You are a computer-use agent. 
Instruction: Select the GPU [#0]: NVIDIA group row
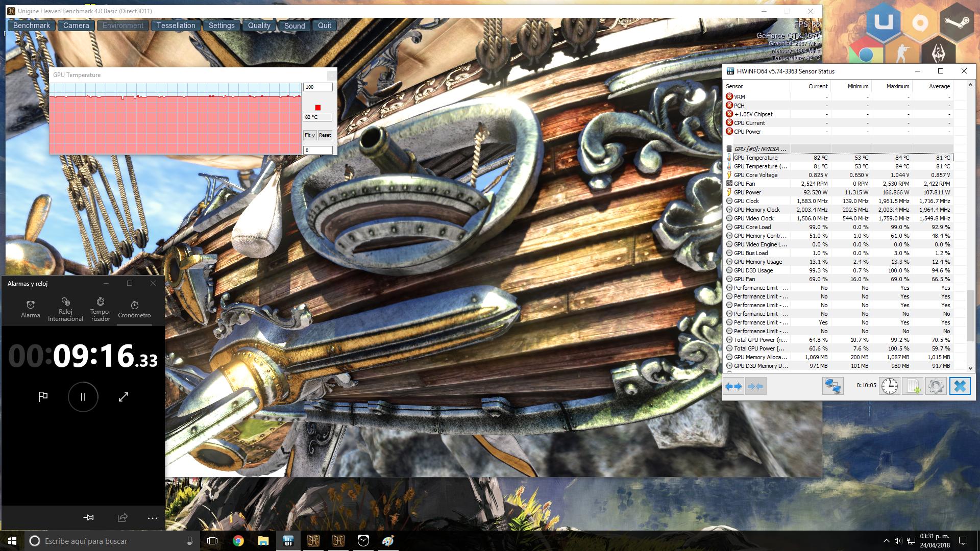(838, 149)
